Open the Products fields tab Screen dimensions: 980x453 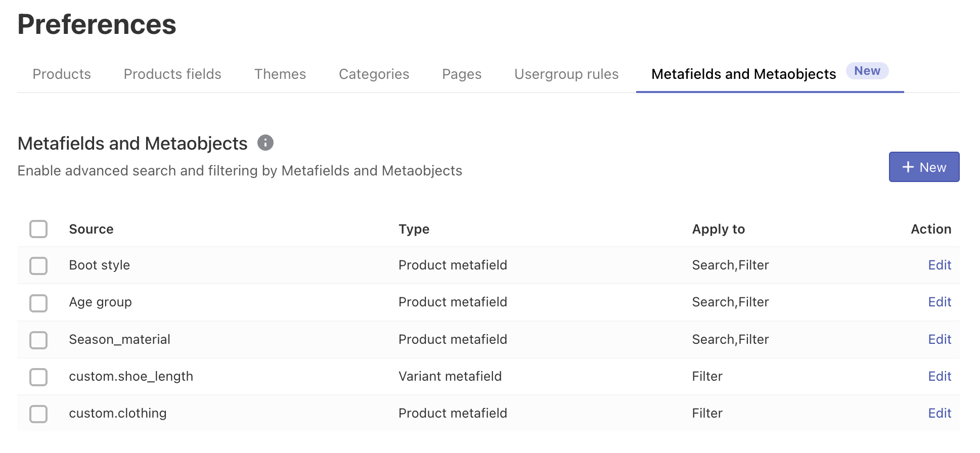(172, 74)
